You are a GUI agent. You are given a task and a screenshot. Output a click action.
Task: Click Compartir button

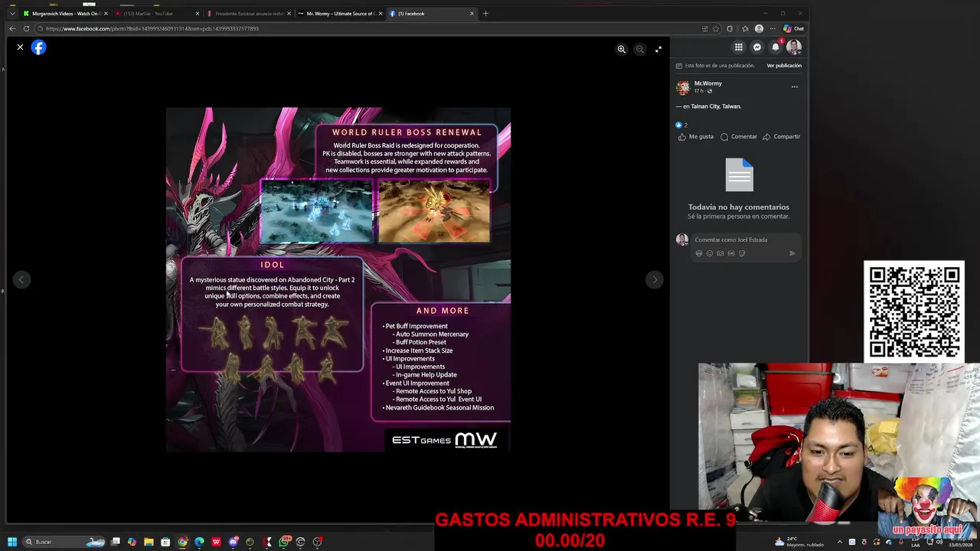[x=781, y=137]
